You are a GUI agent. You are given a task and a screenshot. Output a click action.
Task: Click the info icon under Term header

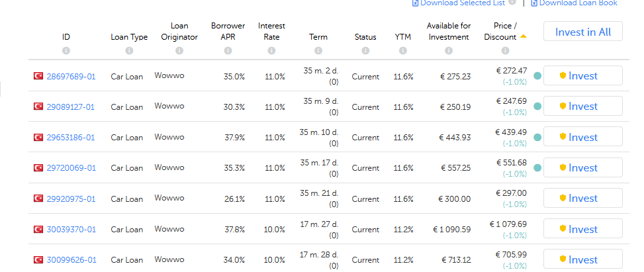point(318,51)
